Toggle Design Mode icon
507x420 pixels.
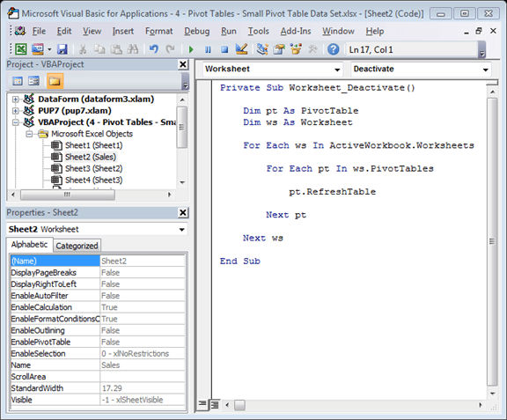click(241, 49)
